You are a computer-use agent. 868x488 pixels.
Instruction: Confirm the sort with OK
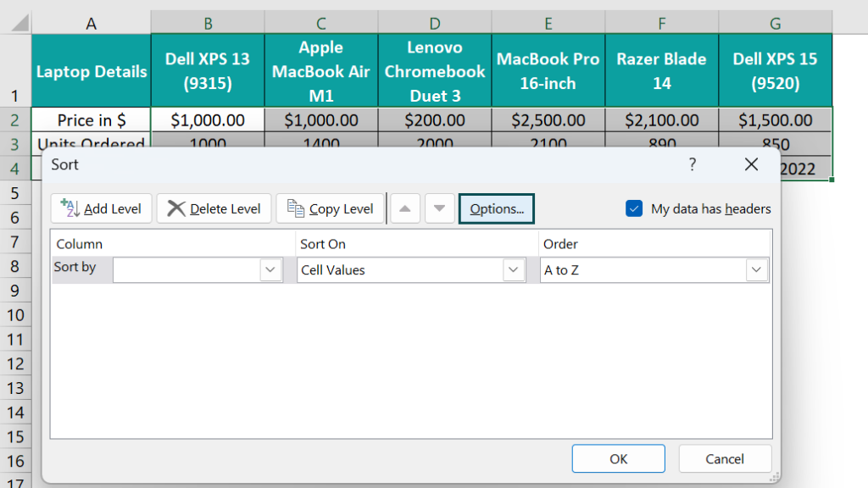618,458
